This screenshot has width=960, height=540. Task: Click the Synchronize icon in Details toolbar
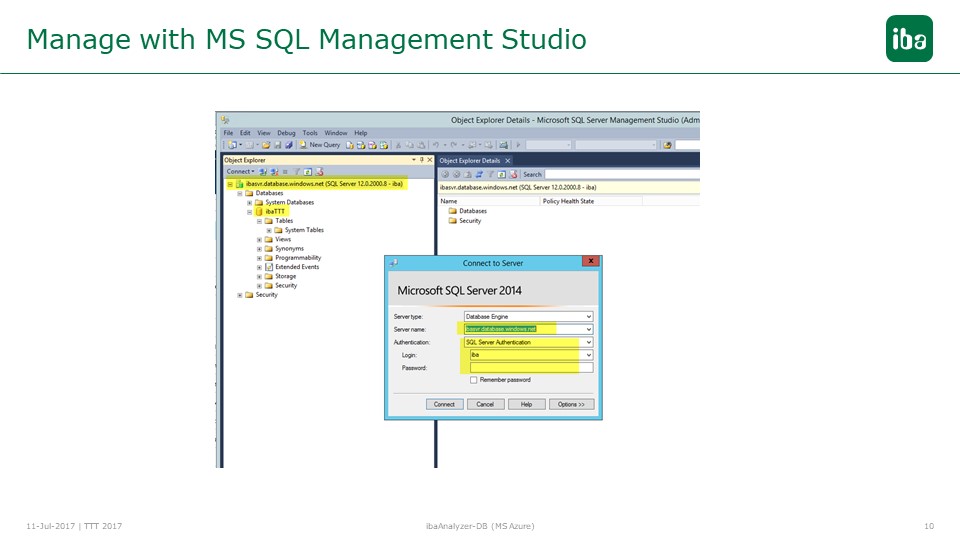(479, 174)
